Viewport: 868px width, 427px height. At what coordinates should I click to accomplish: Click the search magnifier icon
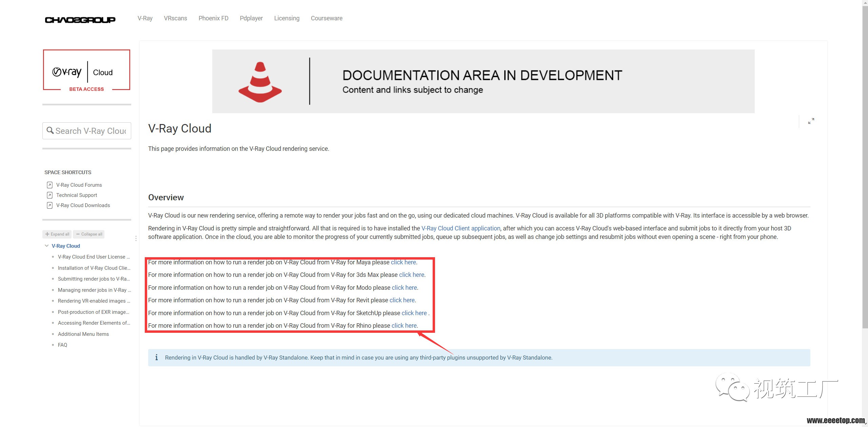pos(50,130)
